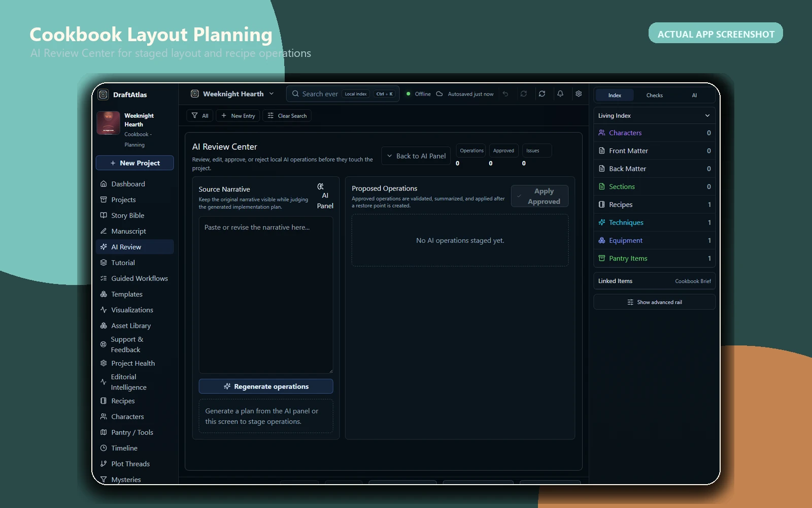812x508 pixels.
Task: Open Pantry Items index row
Action: pos(655,259)
